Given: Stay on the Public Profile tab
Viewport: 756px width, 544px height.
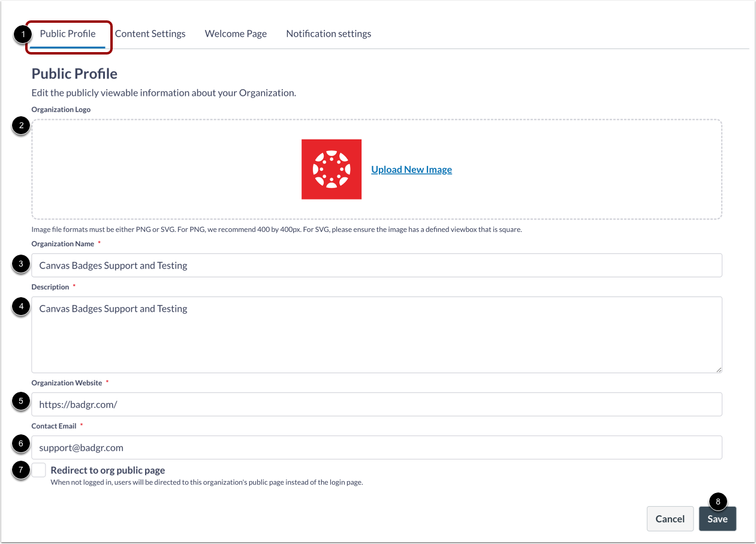Looking at the screenshot, I should (68, 34).
